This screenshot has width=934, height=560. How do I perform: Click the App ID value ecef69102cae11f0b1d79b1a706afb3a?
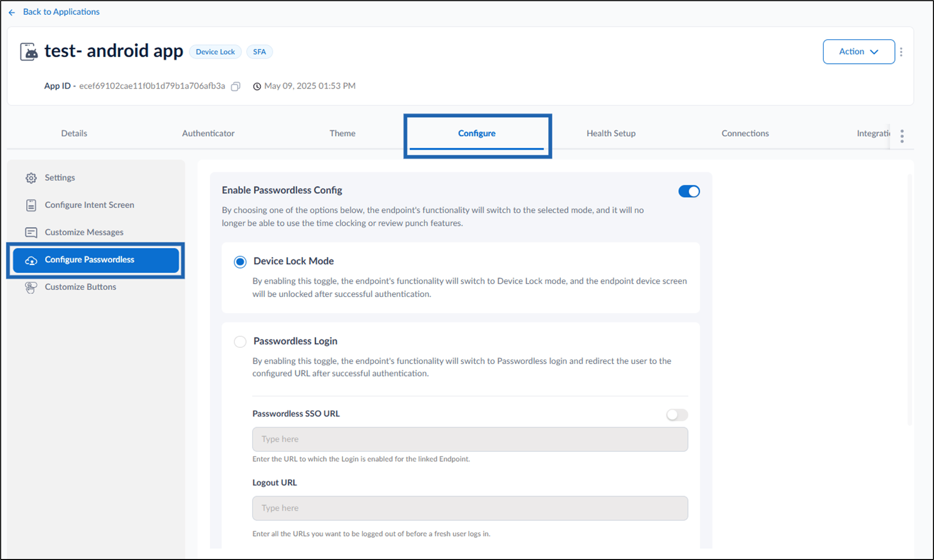click(x=152, y=86)
